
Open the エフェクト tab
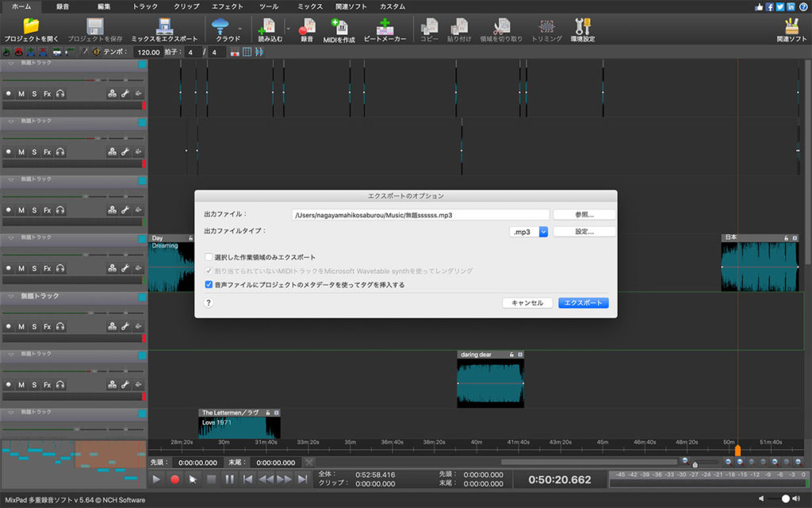pos(228,6)
